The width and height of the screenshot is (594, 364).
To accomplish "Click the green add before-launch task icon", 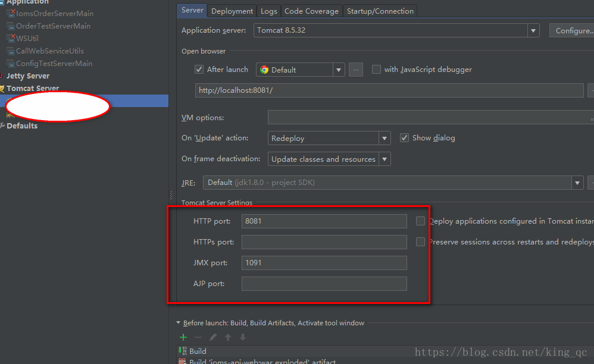I will [x=183, y=337].
